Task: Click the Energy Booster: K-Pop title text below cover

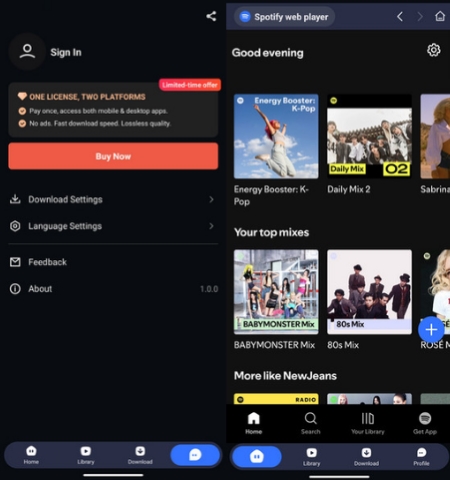Action: pos(271,195)
